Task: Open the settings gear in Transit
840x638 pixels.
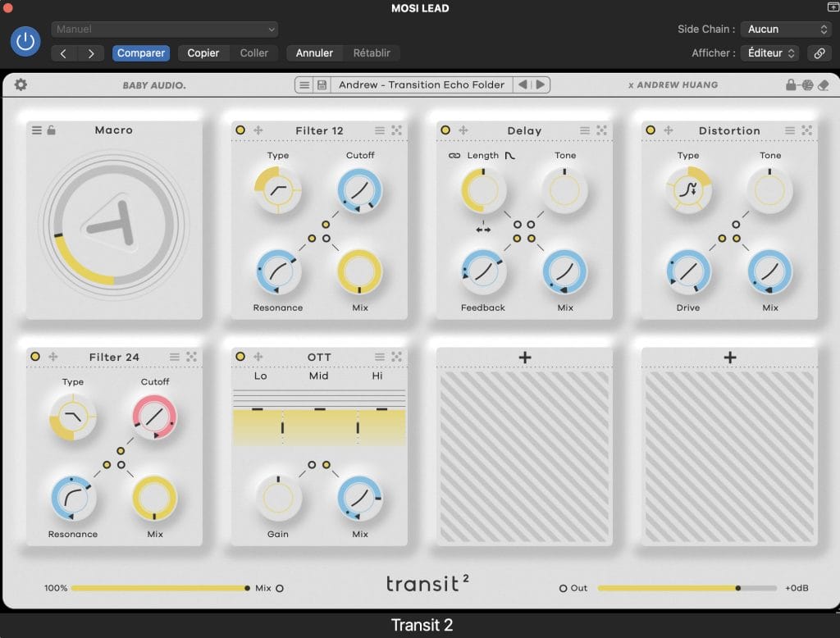Action: [x=21, y=84]
